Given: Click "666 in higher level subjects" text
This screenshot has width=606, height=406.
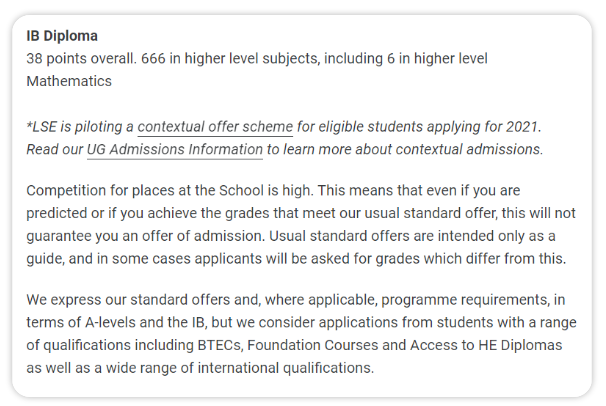Looking at the screenshot, I should pyautogui.click(x=230, y=59).
